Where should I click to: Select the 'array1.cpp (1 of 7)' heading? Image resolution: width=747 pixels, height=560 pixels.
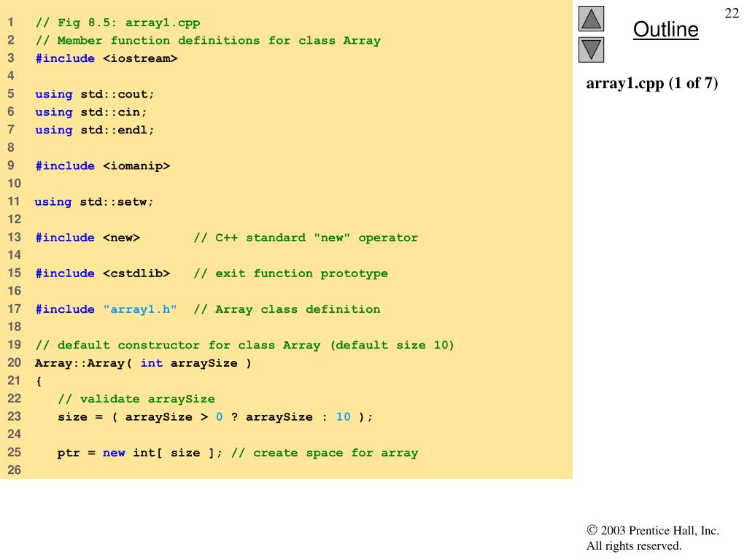tap(651, 83)
